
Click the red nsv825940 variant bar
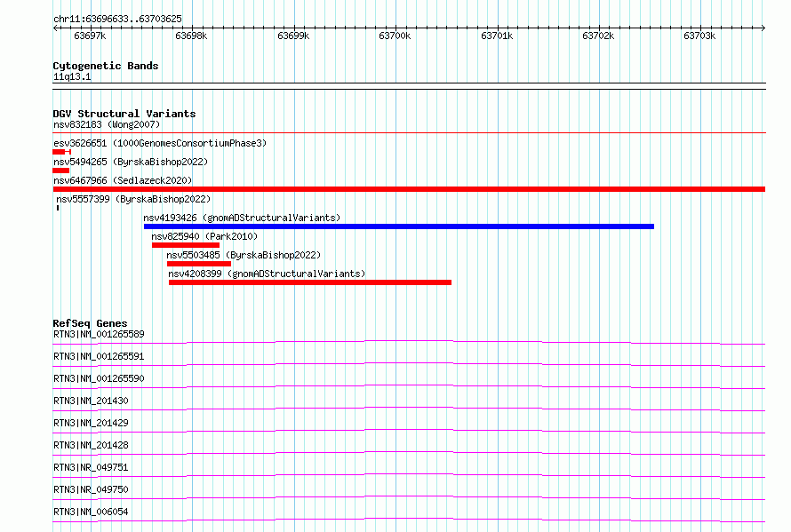186,245
